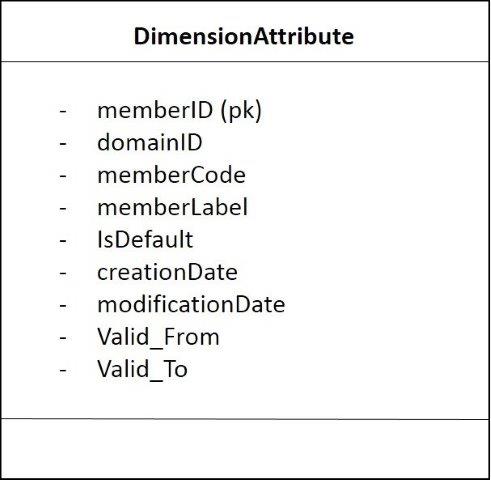Select the DimensionAttribute class title
Screen dimensions: 491x480
point(244,36)
